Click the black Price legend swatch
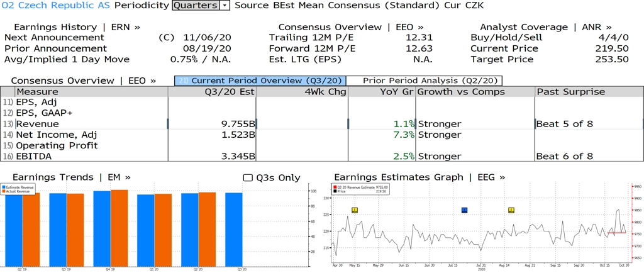This screenshot has width=644, height=273. coord(335,191)
